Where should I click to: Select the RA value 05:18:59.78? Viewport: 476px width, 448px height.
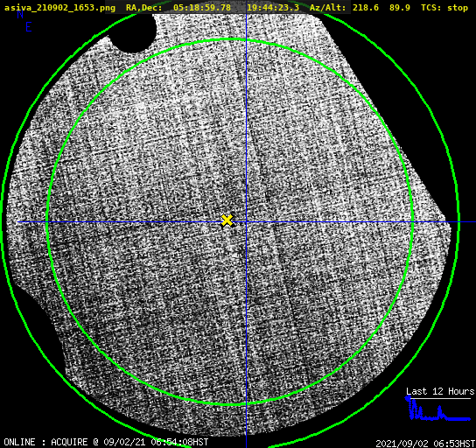pyautogui.click(x=202, y=8)
